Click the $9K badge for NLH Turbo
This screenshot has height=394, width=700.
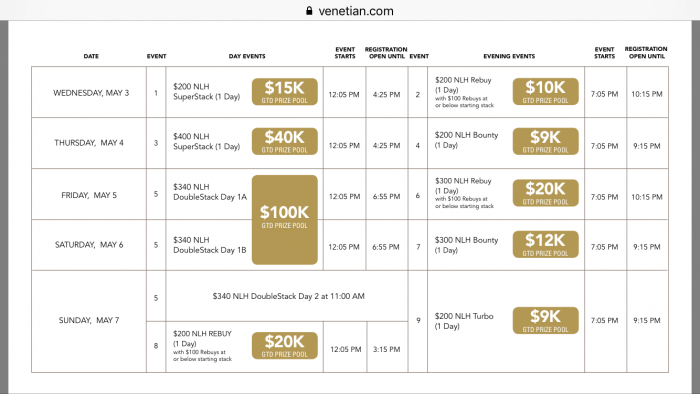pyautogui.click(x=546, y=320)
